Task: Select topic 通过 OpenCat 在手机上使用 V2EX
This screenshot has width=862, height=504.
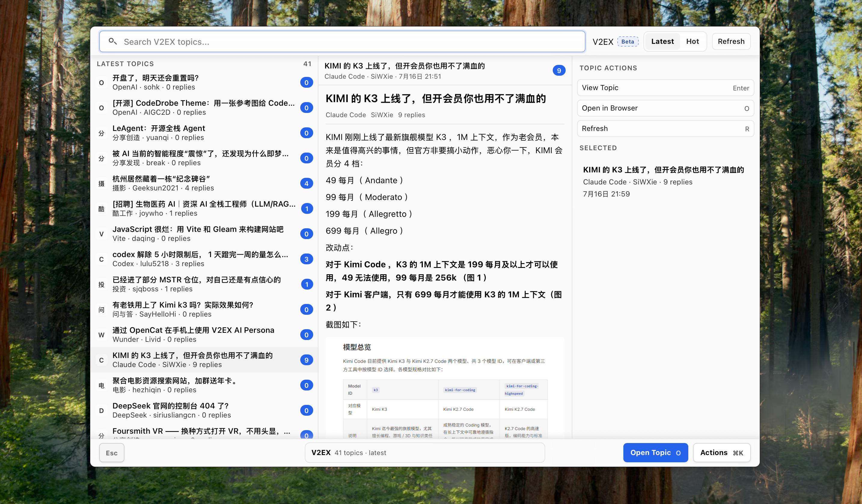Action: click(x=204, y=335)
